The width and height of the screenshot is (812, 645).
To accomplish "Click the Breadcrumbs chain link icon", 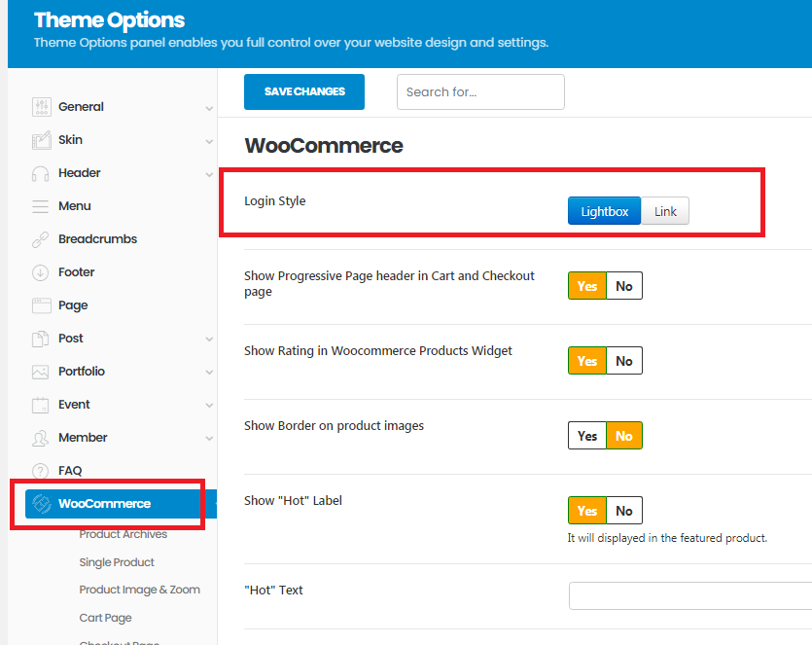I will coord(41,239).
